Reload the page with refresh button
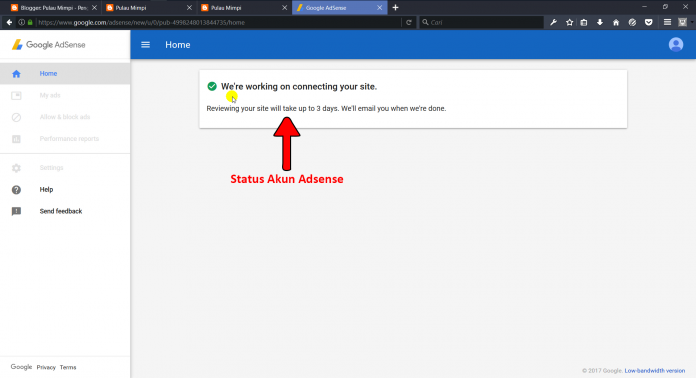 point(409,22)
